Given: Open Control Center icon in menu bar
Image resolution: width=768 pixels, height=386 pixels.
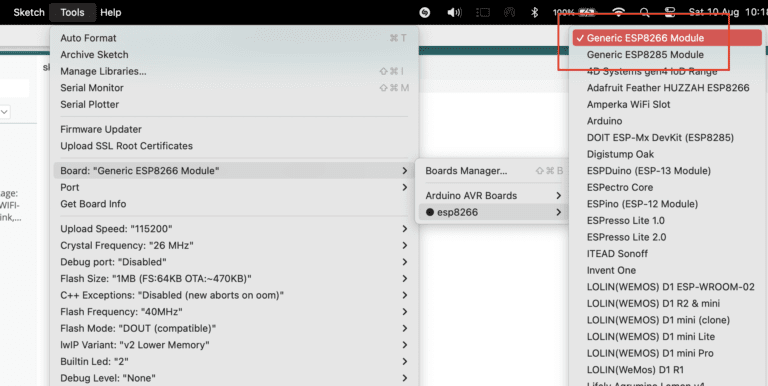Looking at the screenshot, I should point(670,12).
